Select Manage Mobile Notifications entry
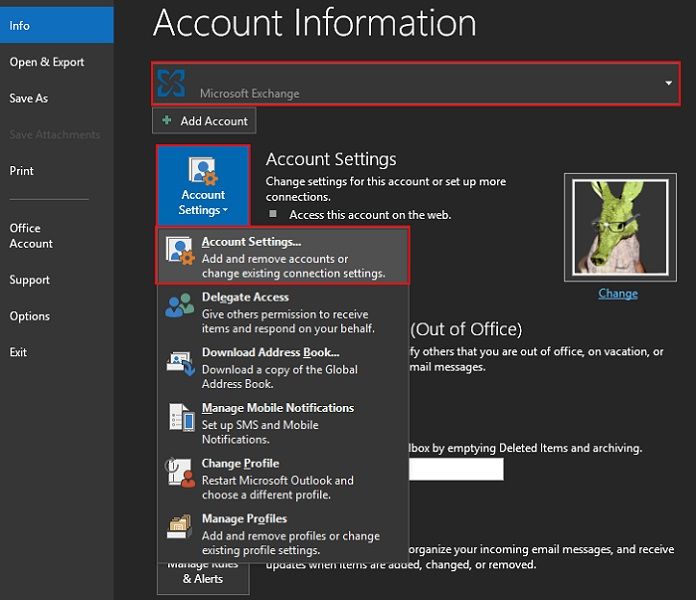Screen dimensions: 696x600 [282, 423]
